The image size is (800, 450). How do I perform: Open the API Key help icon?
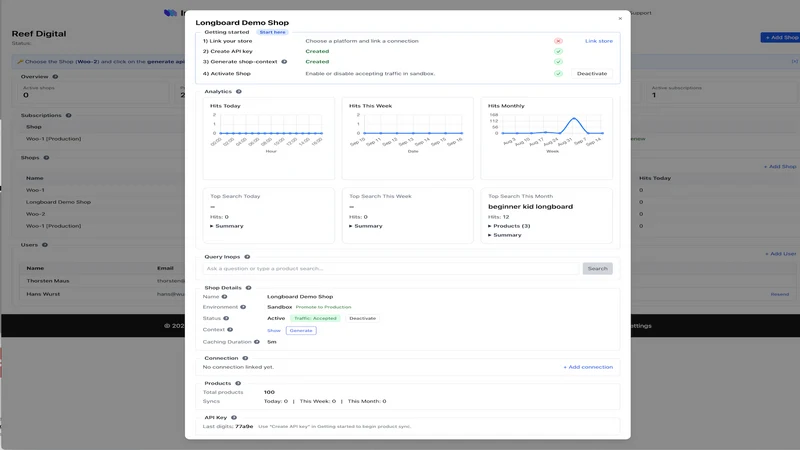tap(234, 417)
